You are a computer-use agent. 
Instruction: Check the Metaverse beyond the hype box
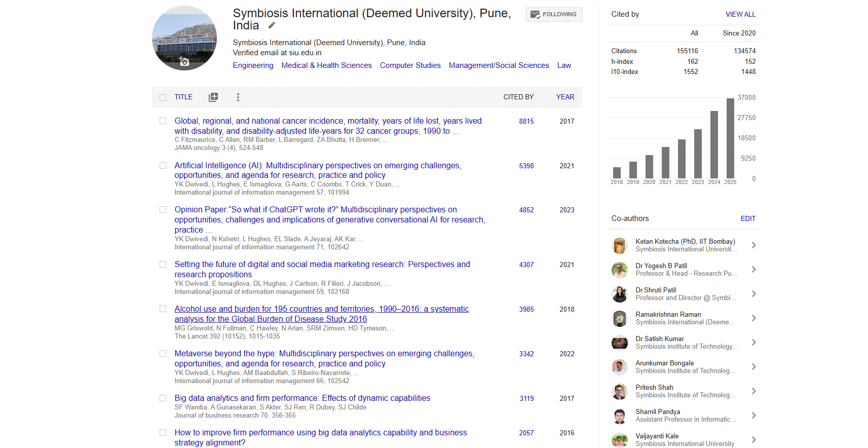(x=163, y=354)
